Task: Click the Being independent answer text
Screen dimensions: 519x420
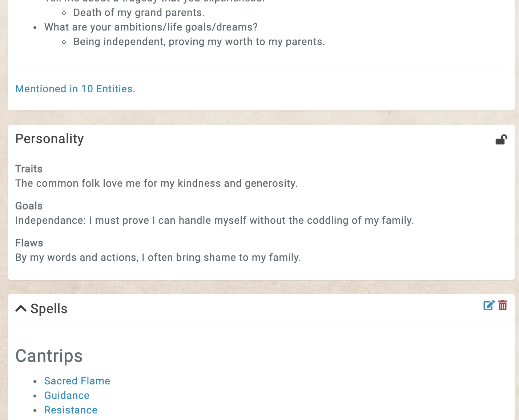Action: [199, 42]
